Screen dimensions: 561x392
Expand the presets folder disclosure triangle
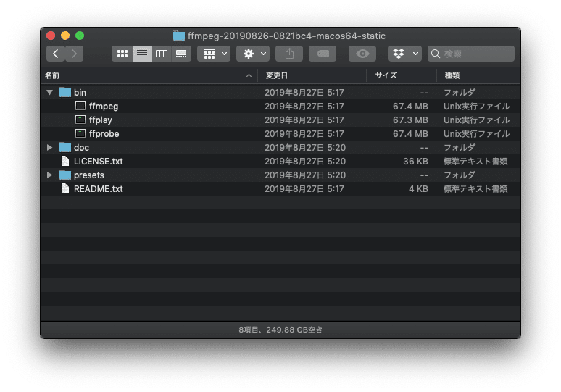point(50,175)
